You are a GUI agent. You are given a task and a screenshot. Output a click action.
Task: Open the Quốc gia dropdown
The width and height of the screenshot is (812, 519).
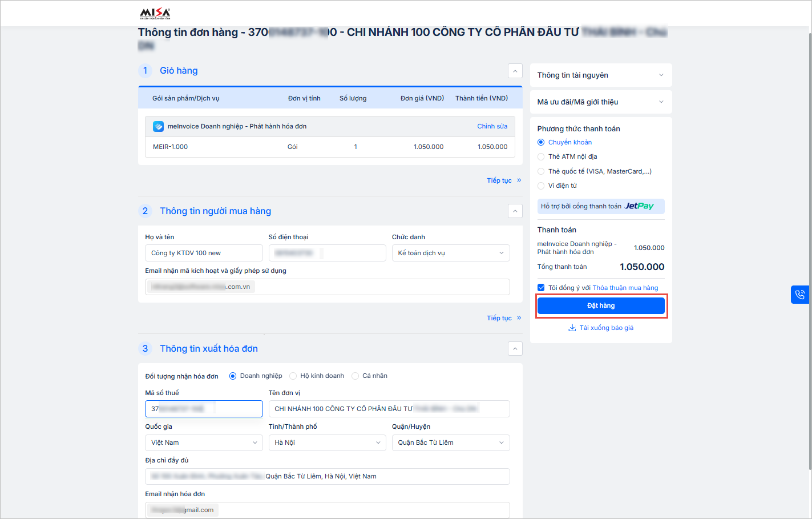coord(204,442)
